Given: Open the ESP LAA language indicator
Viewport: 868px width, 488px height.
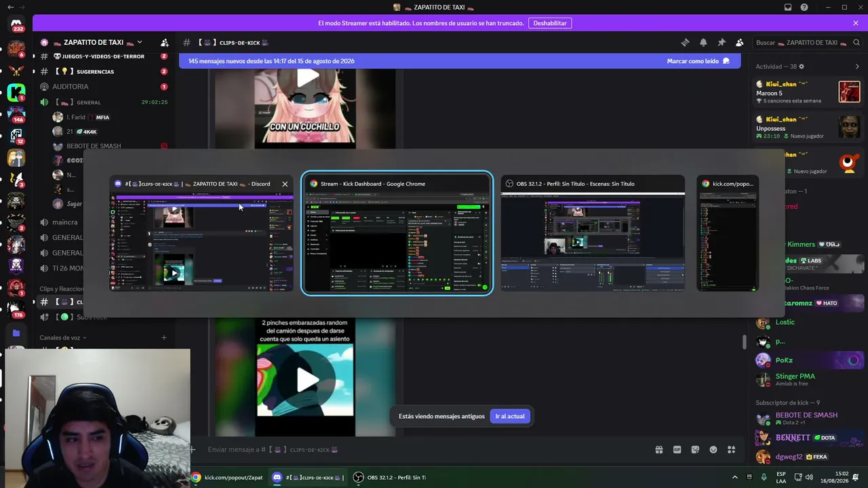Looking at the screenshot, I should tap(781, 477).
